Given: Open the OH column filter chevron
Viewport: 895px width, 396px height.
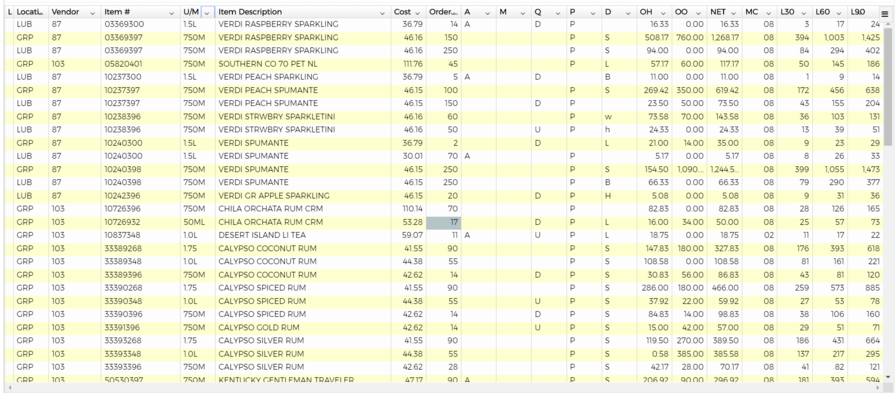Looking at the screenshot, I should tap(663, 13).
